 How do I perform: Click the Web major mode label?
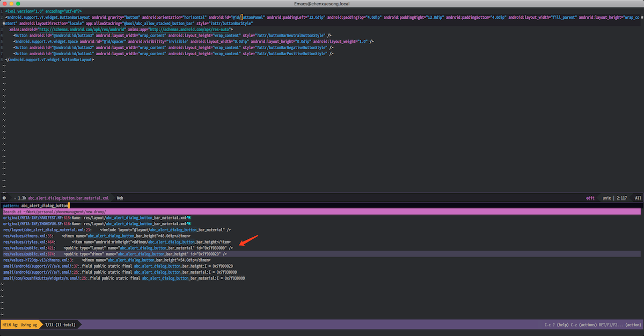coord(120,198)
